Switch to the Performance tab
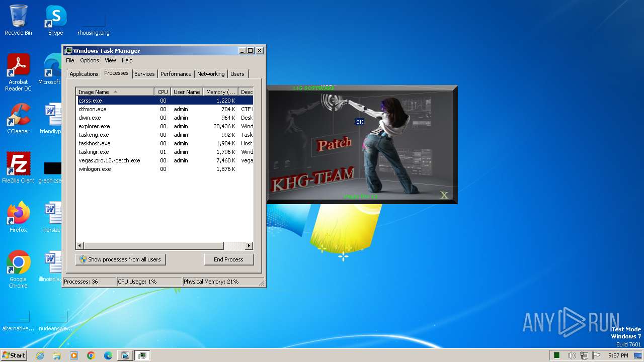This screenshot has height=362, width=644. click(176, 74)
